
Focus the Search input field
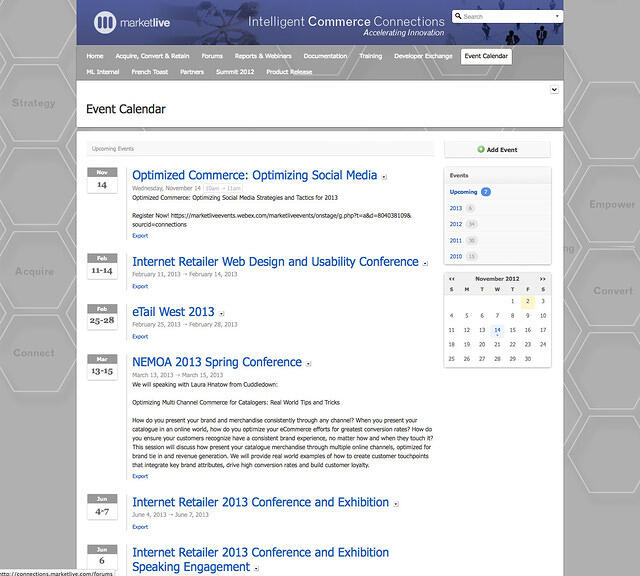coord(507,16)
